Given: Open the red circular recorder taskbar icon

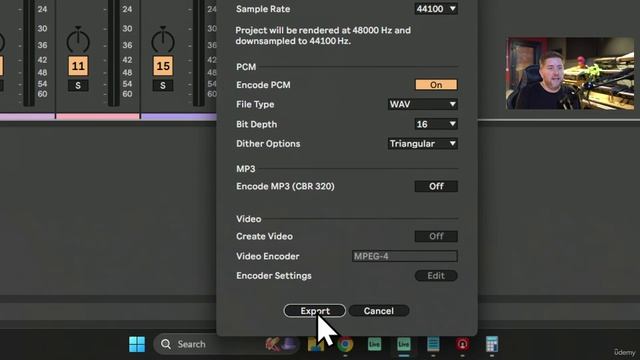Looking at the screenshot, I should coord(462,344).
